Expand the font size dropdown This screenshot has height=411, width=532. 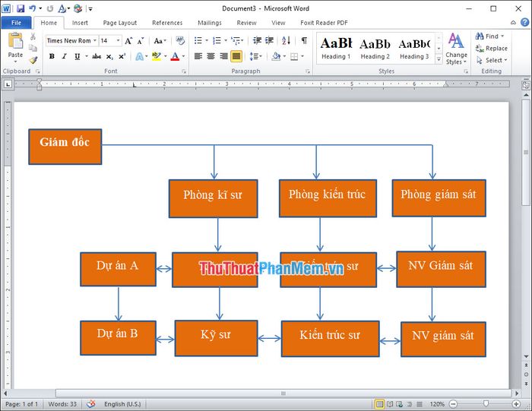point(118,40)
